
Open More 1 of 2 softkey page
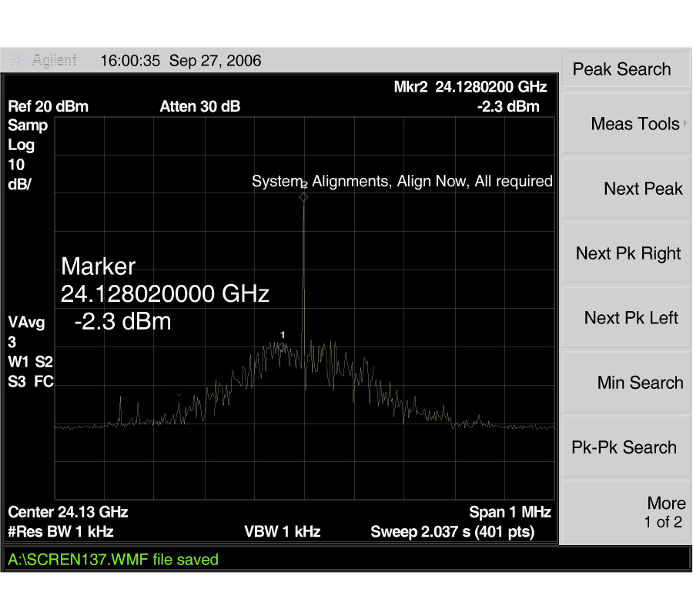pyautogui.click(x=663, y=512)
